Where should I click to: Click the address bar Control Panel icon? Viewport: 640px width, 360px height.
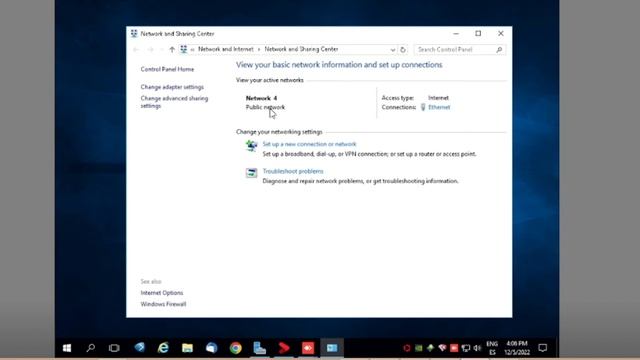click(184, 49)
